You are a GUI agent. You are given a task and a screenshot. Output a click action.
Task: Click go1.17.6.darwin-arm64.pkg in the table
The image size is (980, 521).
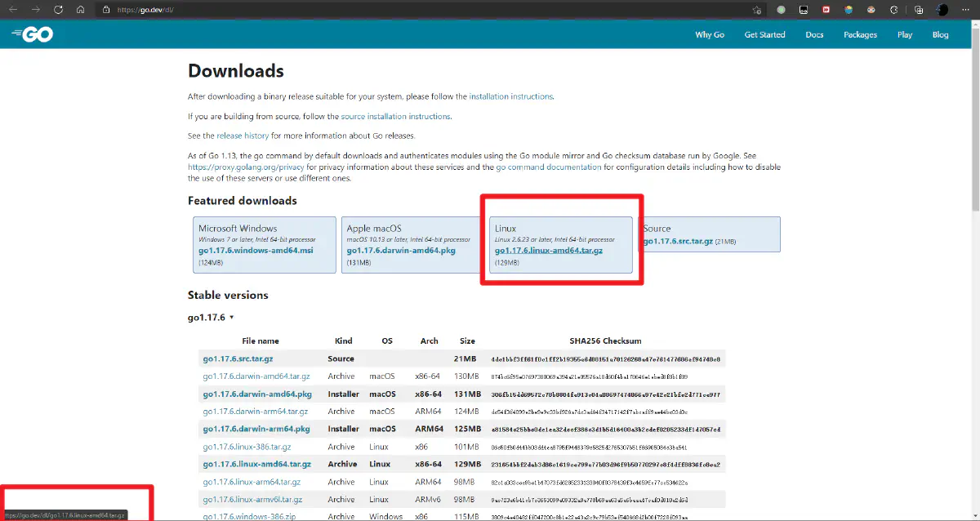(x=256, y=429)
